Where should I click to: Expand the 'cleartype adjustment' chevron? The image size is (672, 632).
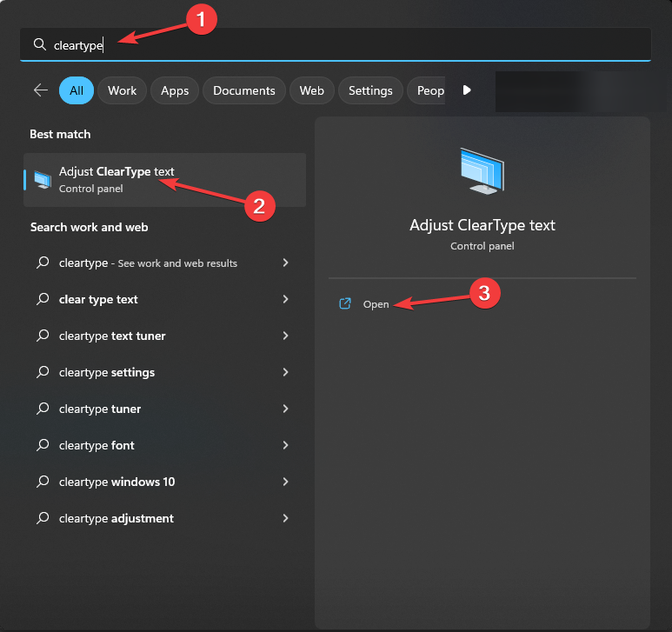click(x=285, y=518)
